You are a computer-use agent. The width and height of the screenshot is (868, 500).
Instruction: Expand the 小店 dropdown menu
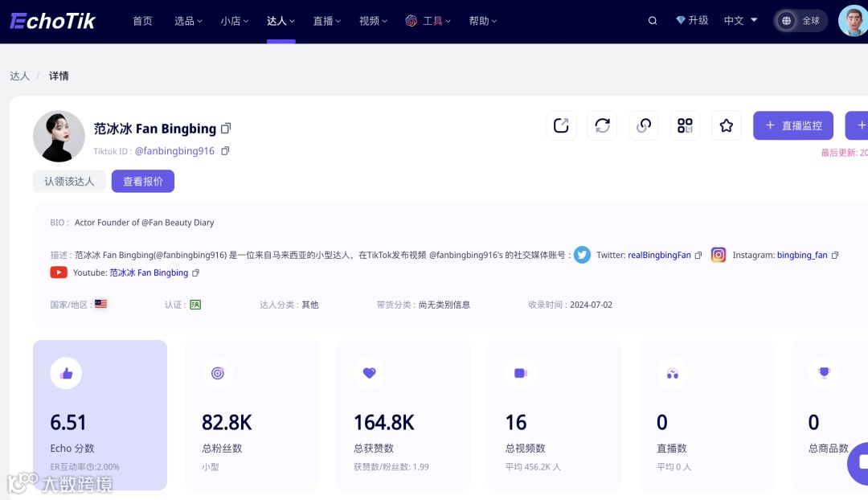point(234,21)
